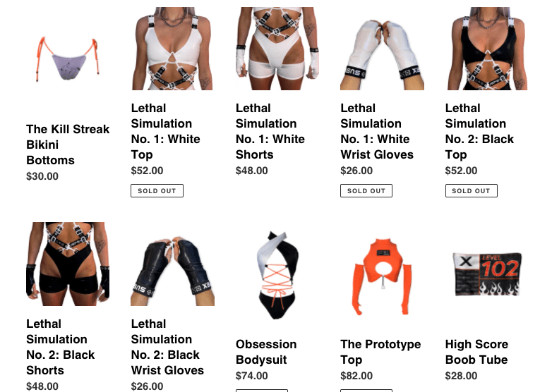The height and width of the screenshot is (392, 540).
Task: Open the Lethal Simulation No. 2: Black Top title
Action: [479, 131]
